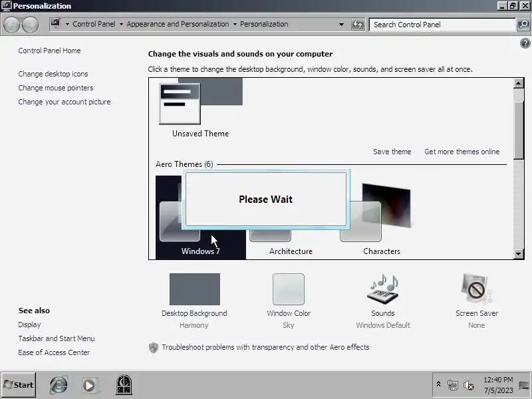Image resolution: width=532 pixels, height=399 pixels.
Task: Open the Sounds piano icon
Action: click(x=383, y=289)
